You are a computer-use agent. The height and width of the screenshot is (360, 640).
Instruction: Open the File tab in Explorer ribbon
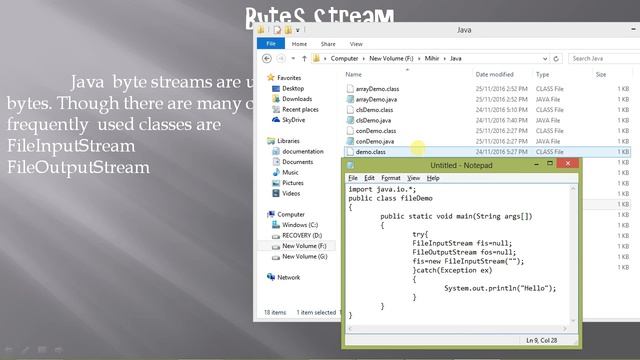[x=271, y=44]
